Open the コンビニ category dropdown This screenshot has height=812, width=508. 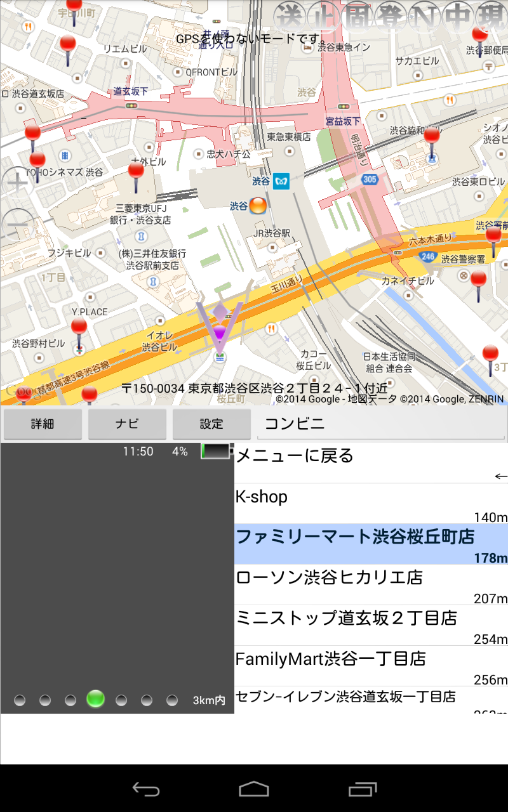click(381, 424)
